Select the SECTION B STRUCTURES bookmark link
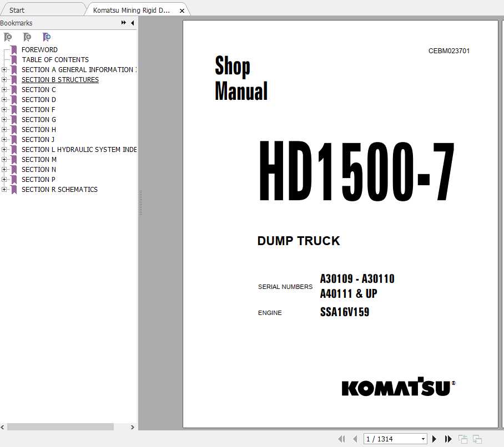The width and height of the screenshot is (504, 447). click(60, 80)
